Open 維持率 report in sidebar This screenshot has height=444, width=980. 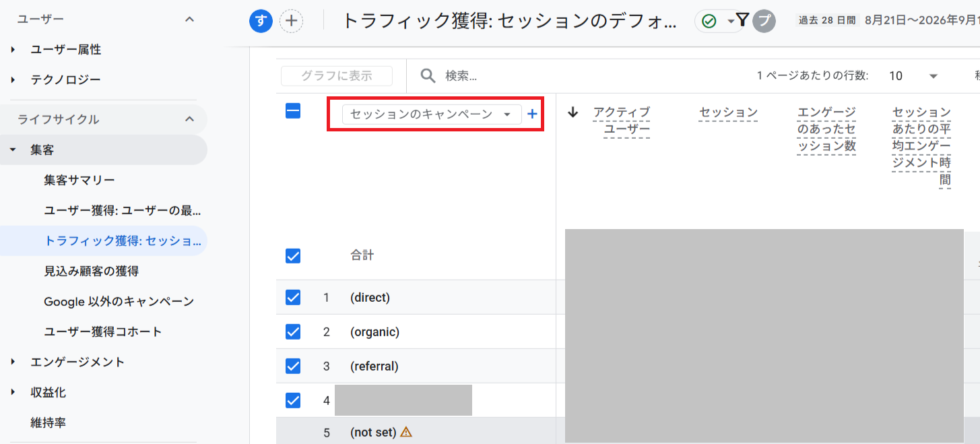pos(48,422)
